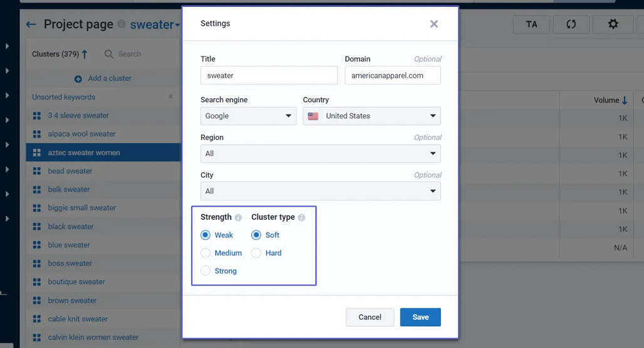Open the Search engine dropdown
This screenshot has width=644, height=348.
click(x=248, y=116)
